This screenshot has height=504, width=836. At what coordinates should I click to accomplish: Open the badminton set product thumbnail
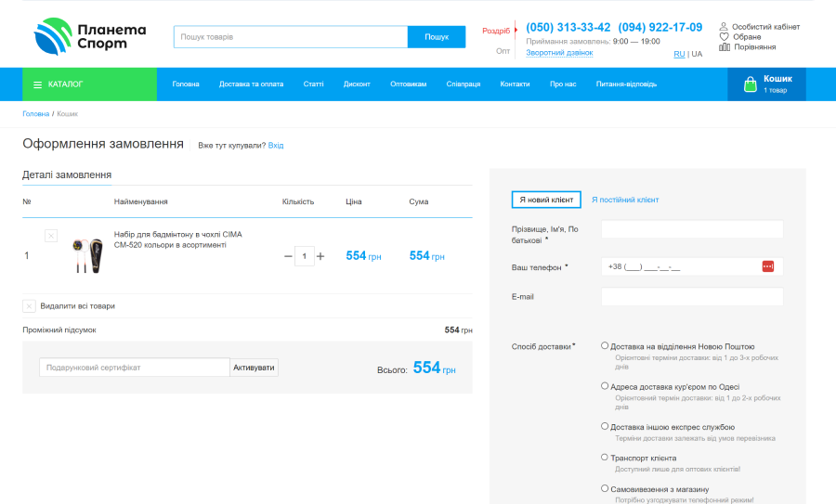click(x=87, y=256)
